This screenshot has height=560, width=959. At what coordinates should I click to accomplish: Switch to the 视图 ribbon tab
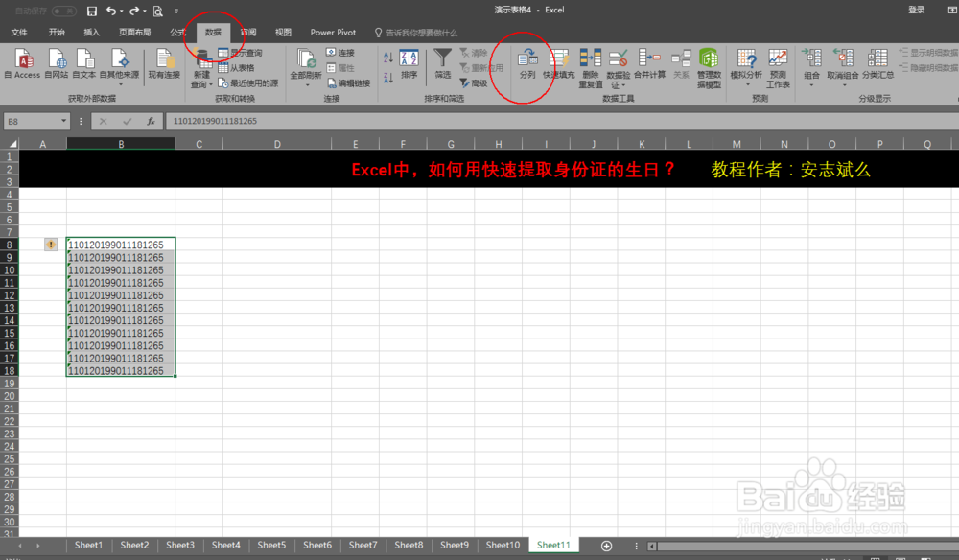click(283, 33)
